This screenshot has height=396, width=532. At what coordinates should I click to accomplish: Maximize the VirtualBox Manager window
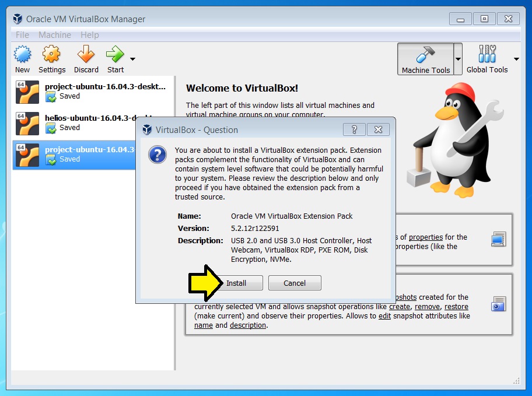[x=484, y=19]
